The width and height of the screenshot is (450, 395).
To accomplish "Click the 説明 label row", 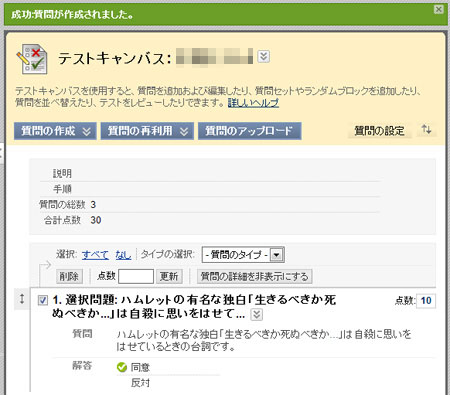I will click(210, 174).
